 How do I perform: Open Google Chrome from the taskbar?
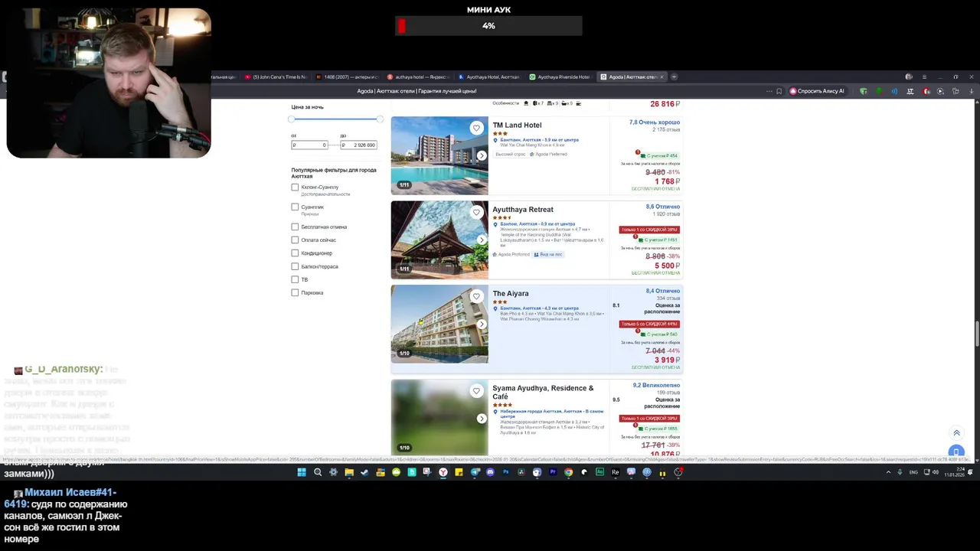pyautogui.click(x=568, y=472)
